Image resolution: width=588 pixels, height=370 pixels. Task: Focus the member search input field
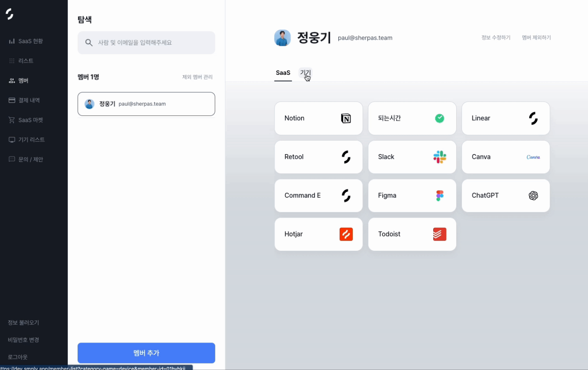point(146,43)
